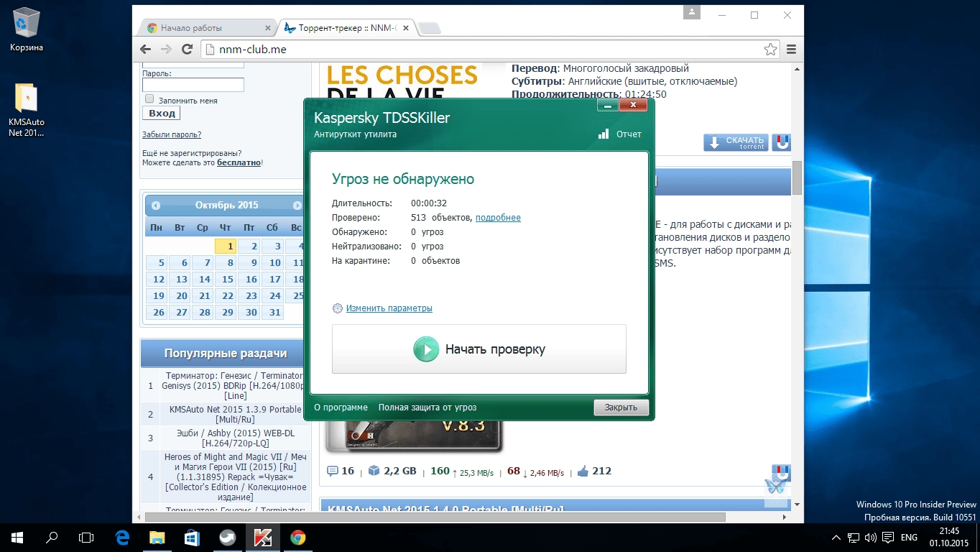Open Task View on the taskbar

click(x=86, y=537)
